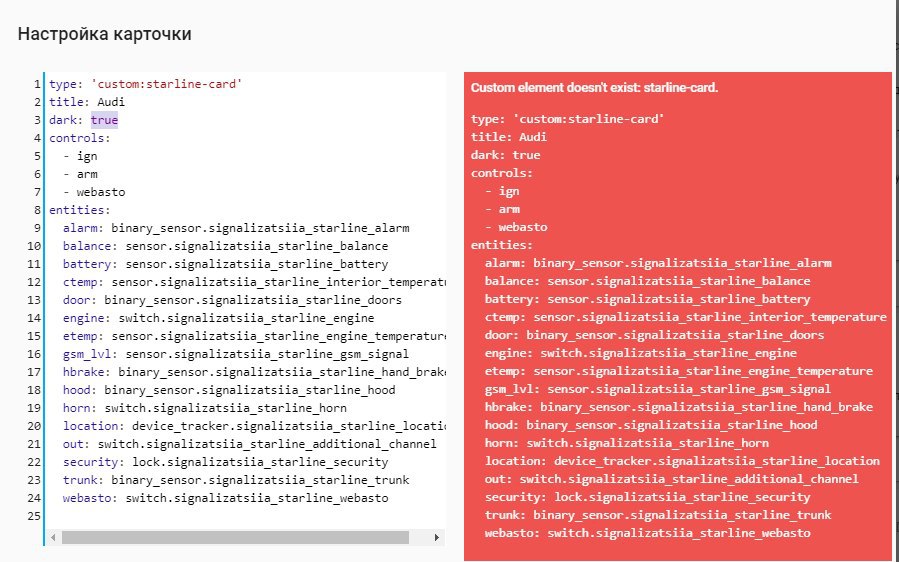The height and width of the screenshot is (562, 899).
Task: Click the 'entities:' key in the white editor
Action: point(80,210)
